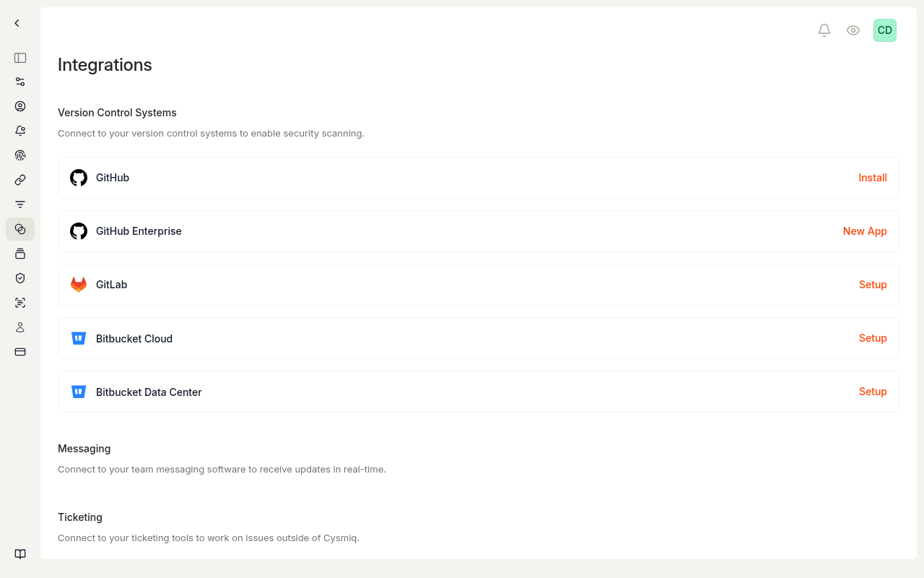The height and width of the screenshot is (578, 924).
Task: Open the fingerprint scanning section in sidebar
Action: point(19,155)
